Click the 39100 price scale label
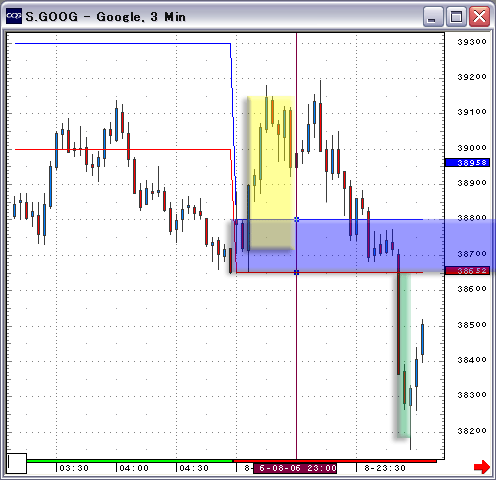496x480 pixels. click(472, 112)
